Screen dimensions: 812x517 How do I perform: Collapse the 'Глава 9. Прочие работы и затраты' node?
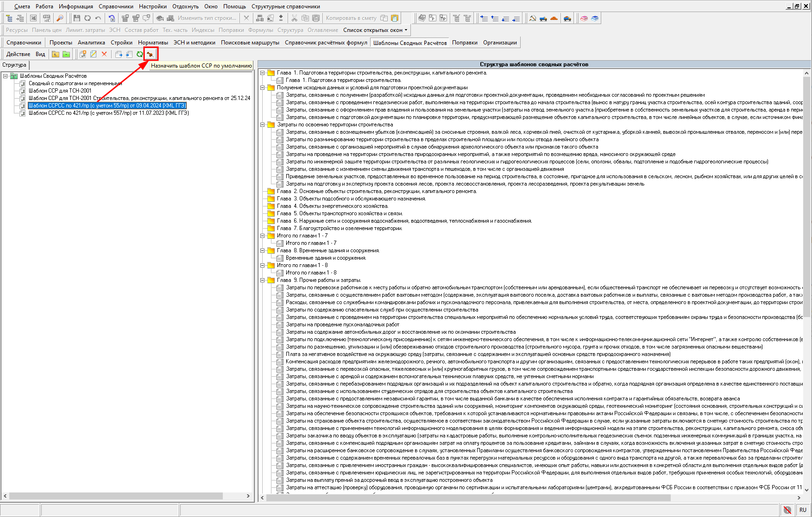263,280
